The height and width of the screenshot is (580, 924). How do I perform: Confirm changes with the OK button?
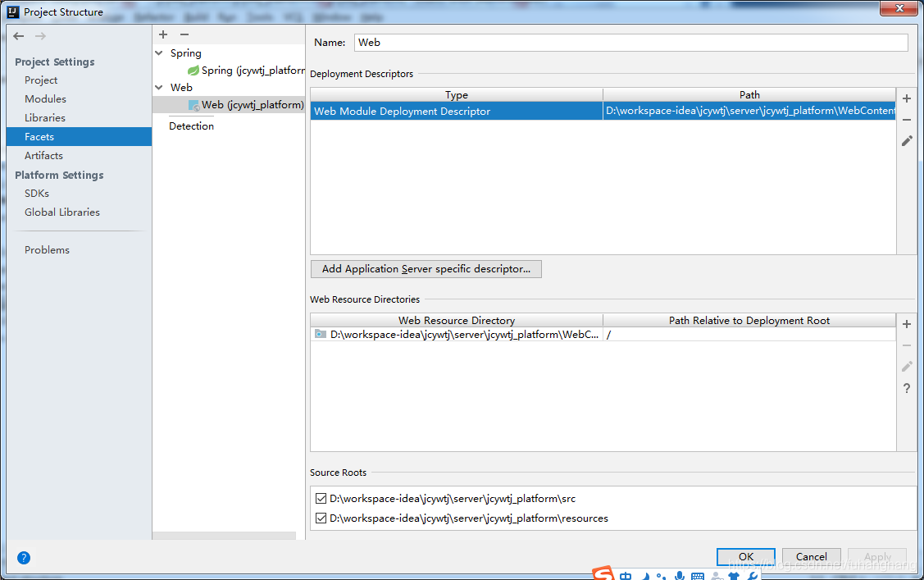[744, 556]
